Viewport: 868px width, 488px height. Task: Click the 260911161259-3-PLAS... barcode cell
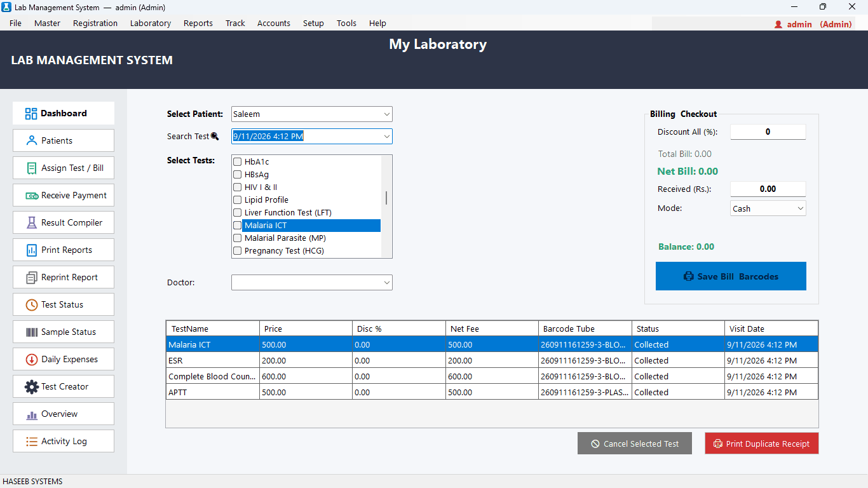coord(585,392)
